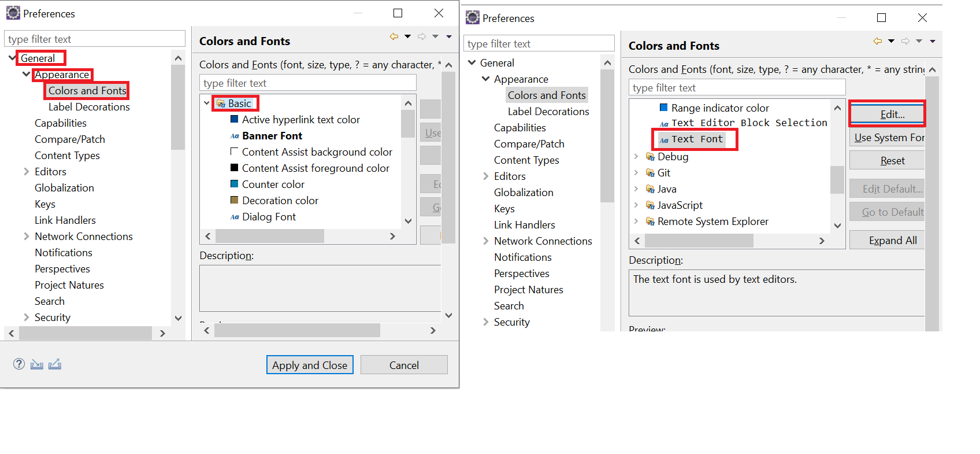Expand the Git category in the right window
Image resolution: width=980 pixels, height=454 pixels.
coord(636,173)
